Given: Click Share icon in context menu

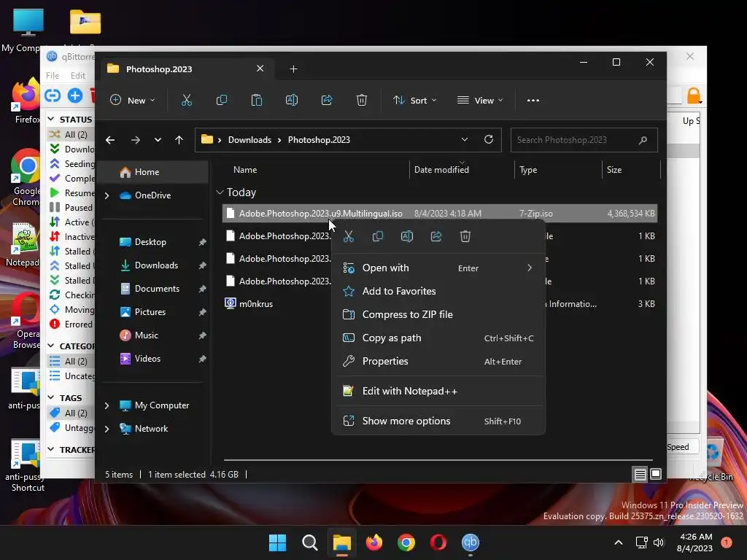Looking at the screenshot, I should click(x=436, y=236).
